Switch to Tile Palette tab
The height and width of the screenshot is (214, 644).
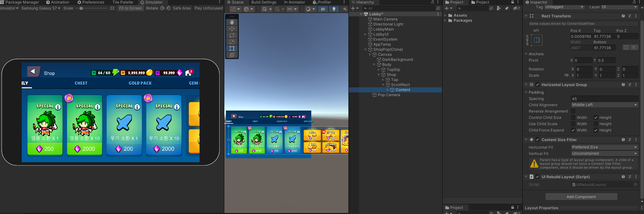(x=123, y=2)
